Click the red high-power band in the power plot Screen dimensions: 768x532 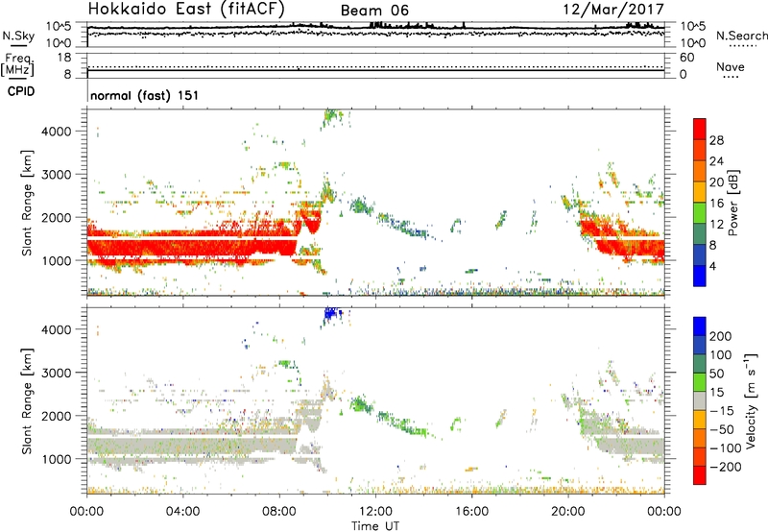pos(191,247)
